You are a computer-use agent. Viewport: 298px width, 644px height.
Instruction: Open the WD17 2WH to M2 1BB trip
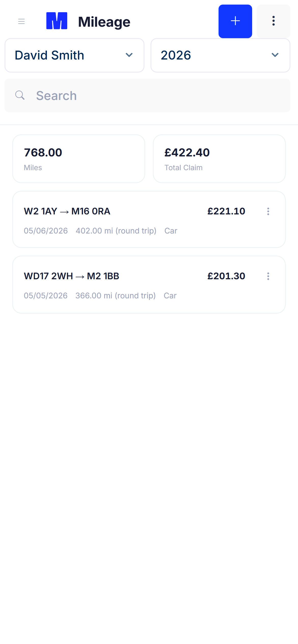coord(149,285)
